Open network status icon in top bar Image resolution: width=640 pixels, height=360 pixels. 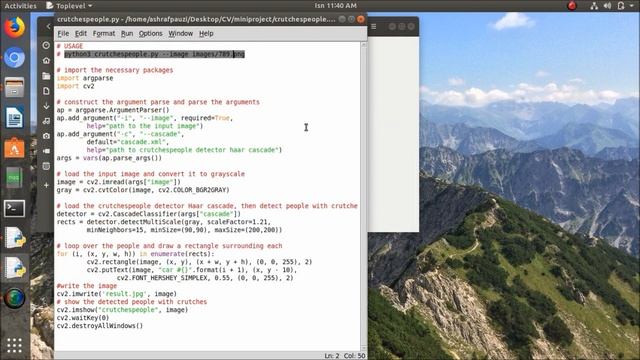(594, 6)
